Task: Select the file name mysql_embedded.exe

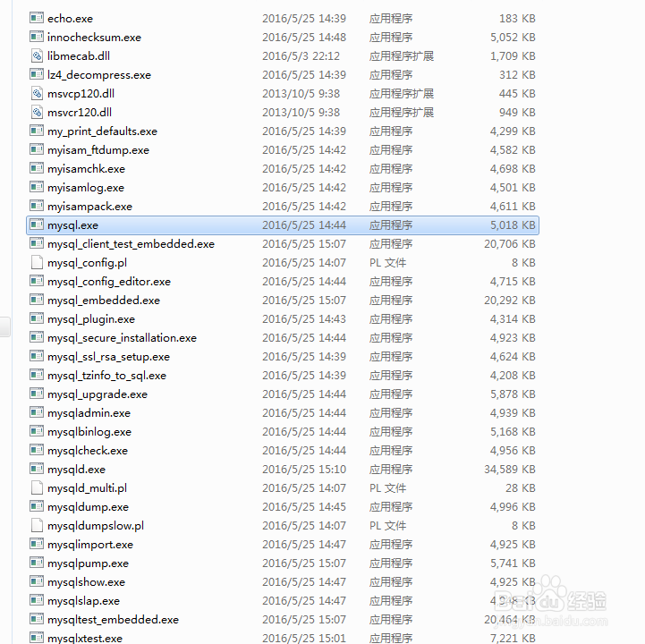Action: 104,301
